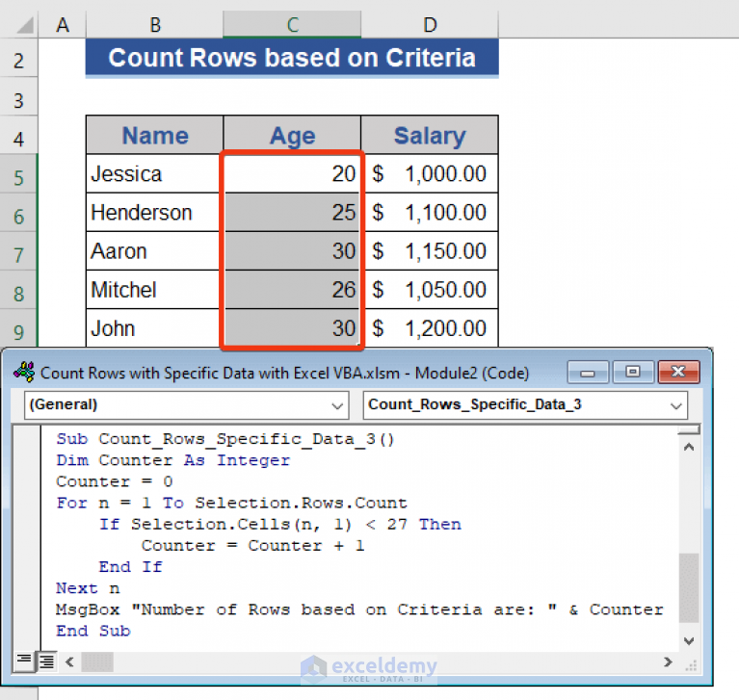The width and height of the screenshot is (739, 700).
Task: Select row 9 header
Action: coord(19,328)
